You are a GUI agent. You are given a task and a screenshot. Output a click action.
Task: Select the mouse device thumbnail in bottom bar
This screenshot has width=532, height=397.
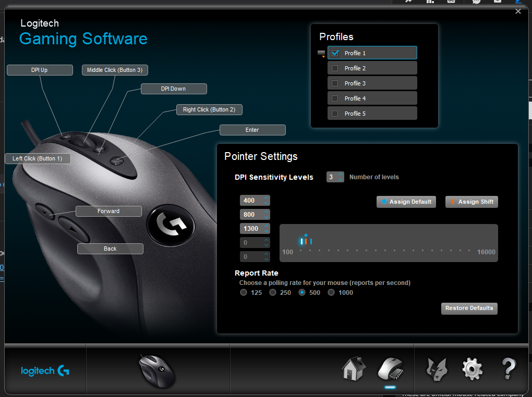[x=157, y=371]
